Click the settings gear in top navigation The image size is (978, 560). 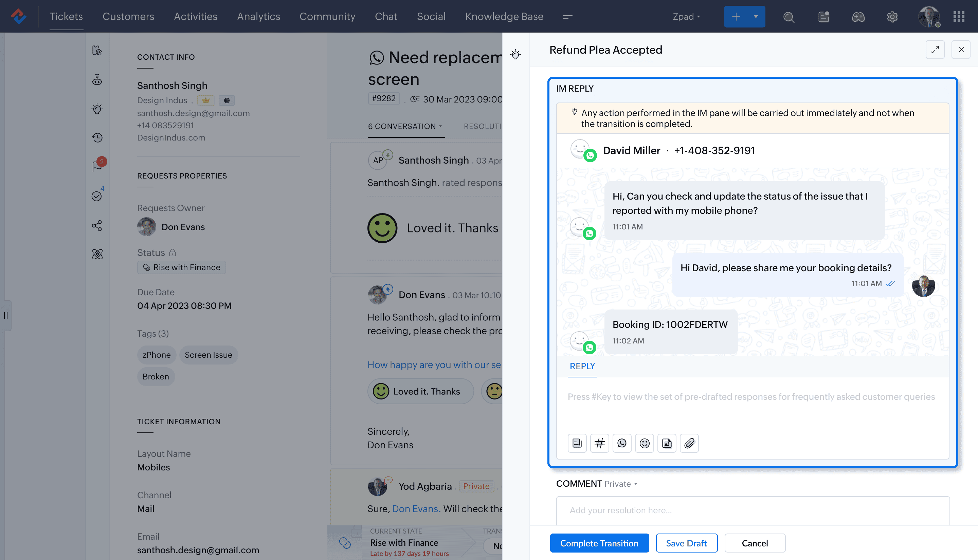(892, 17)
